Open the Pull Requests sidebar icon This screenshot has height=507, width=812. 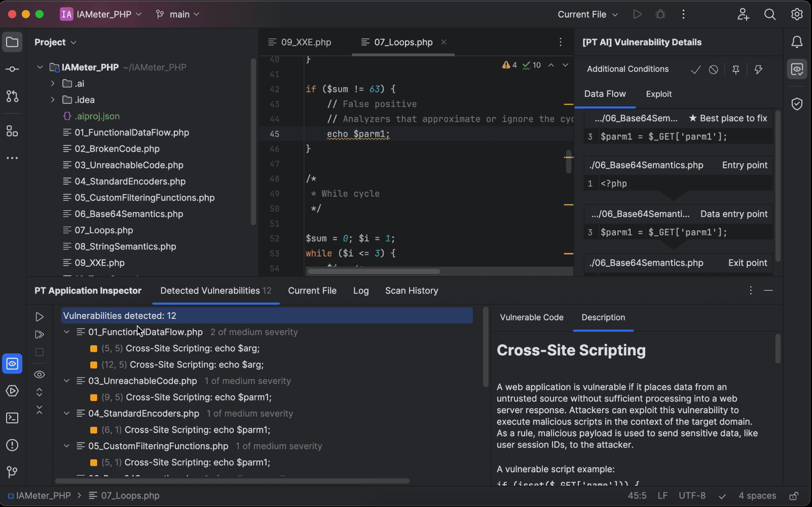coord(12,96)
